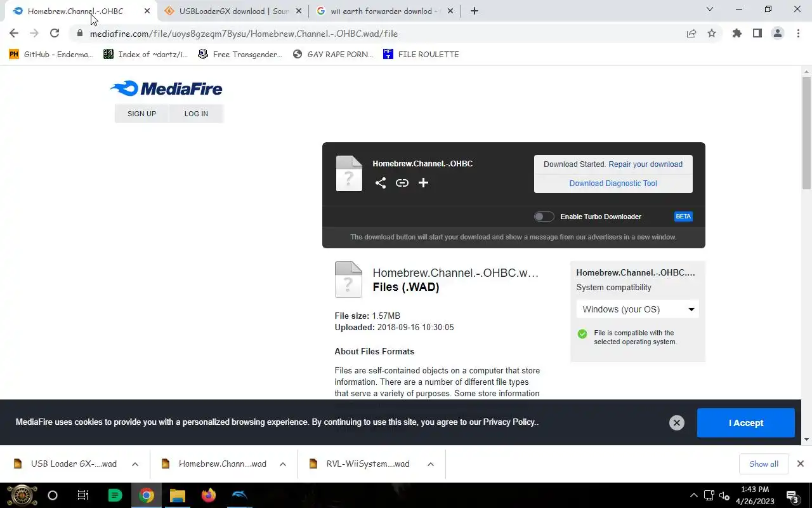812x508 pixels.
Task: Open tab search chevron in title bar
Action: pos(710,10)
